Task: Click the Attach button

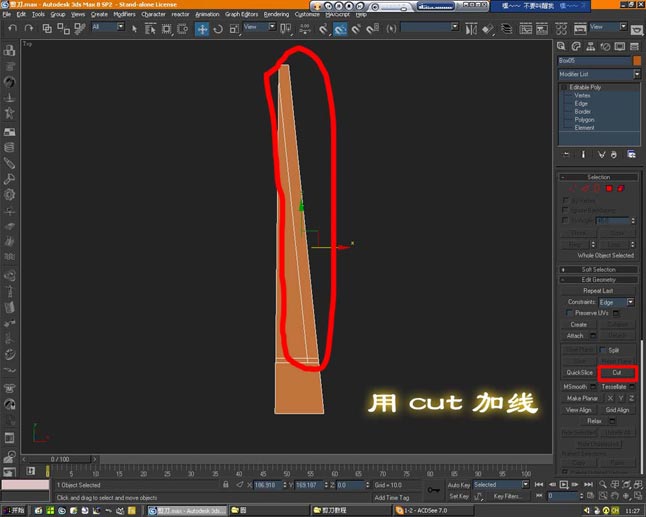Action: (x=575, y=336)
